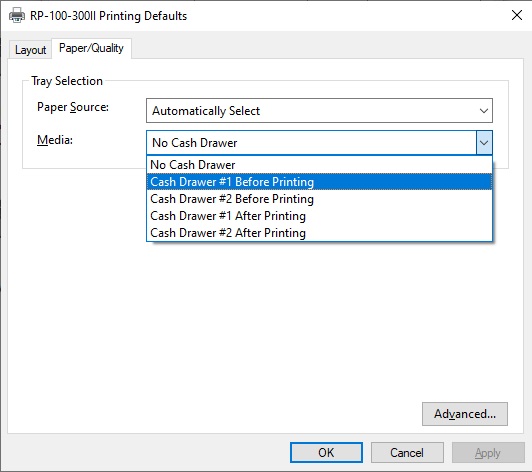This screenshot has width=532, height=472.
Task: Pick Cash Drawer #2 Before Printing
Action: [x=319, y=199]
